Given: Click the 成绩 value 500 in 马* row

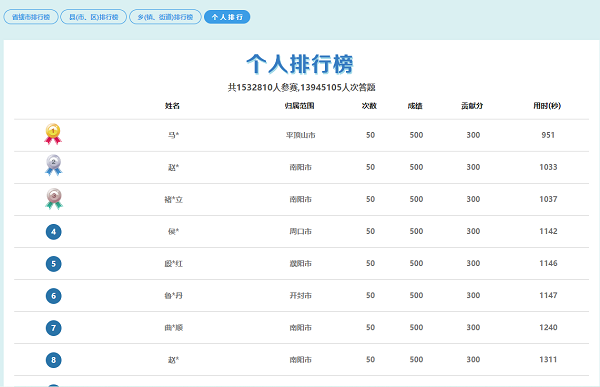Looking at the screenshot, I should 416,135.
